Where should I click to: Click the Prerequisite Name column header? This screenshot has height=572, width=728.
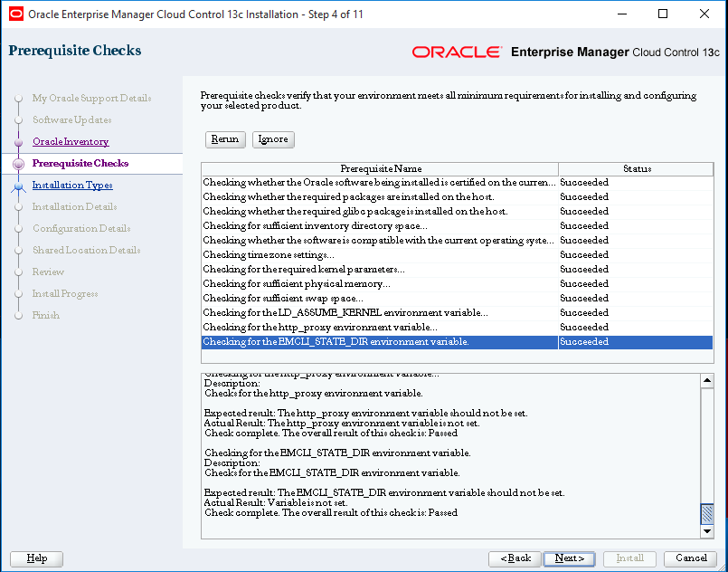(380, 168)
